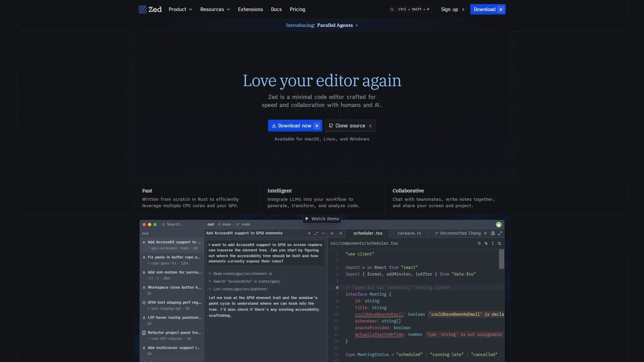The width and height of the screenshot is (644, 362).
Task: Click the blue Download button in the header
Action: tap(488, 9)
